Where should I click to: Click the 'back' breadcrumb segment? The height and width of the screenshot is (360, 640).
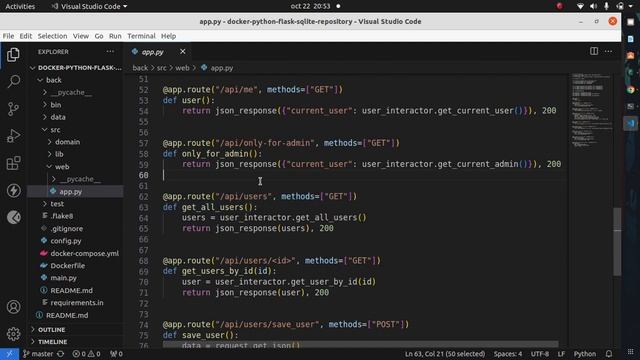(x=140, y=68)
